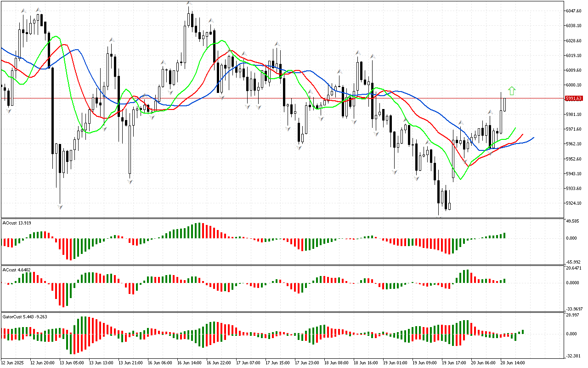This screenshot has width=588, height=368.
Task: Click the horizontal current price line
Action: (x=276, y=98)
